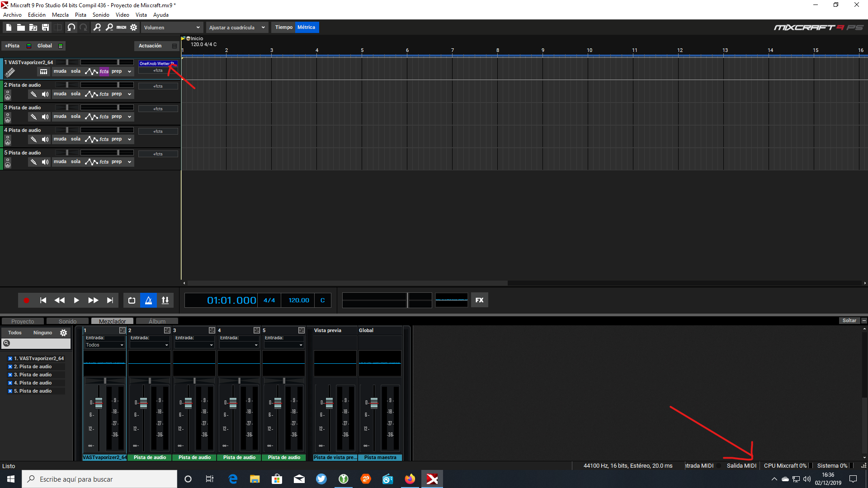Add a track with +Pista

(12, 46)
